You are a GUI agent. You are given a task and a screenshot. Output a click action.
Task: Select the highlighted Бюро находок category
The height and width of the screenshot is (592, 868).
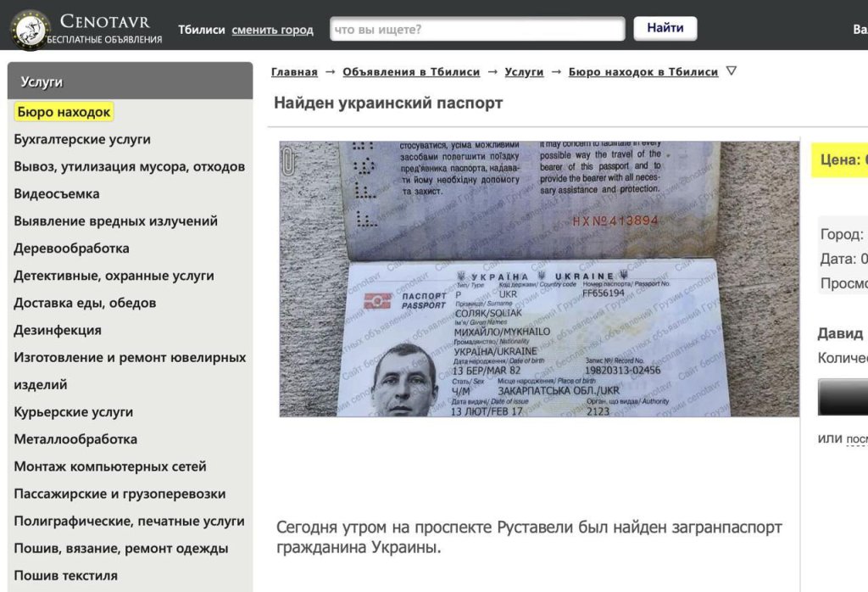click(64, 112)
